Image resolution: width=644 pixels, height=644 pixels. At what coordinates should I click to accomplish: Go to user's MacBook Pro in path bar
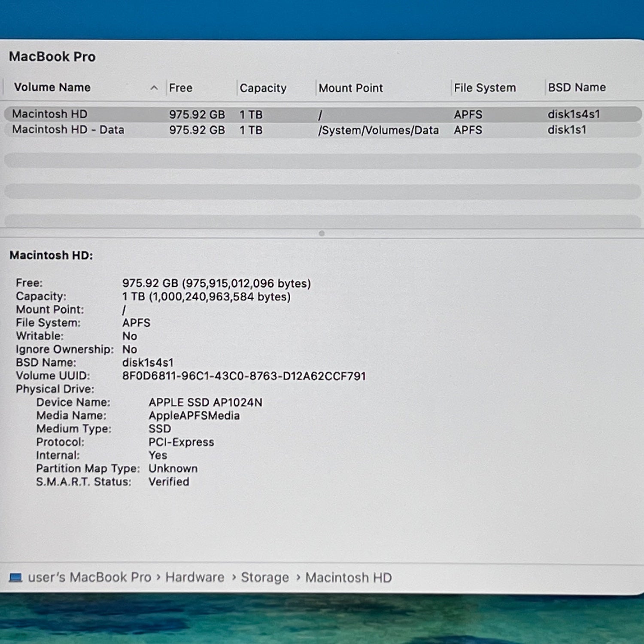click(x=89, y=577)
